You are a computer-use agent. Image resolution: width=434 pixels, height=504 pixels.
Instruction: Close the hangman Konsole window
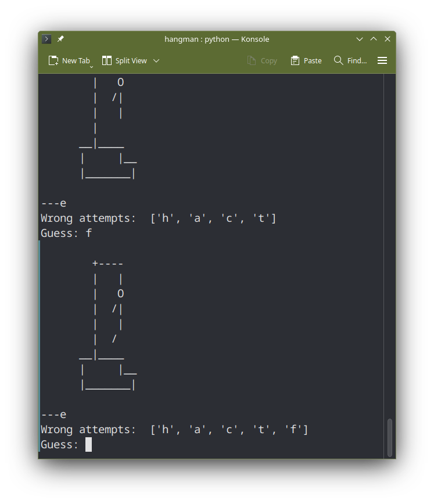pos(388,39)
